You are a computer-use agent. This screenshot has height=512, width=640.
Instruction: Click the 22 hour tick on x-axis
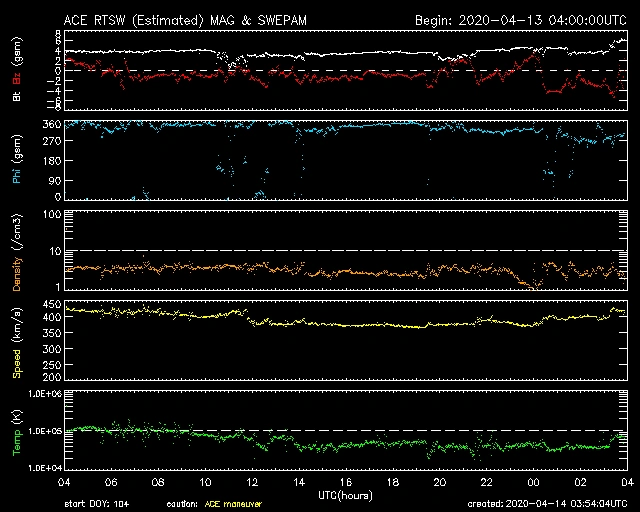[x=486, y=482]
